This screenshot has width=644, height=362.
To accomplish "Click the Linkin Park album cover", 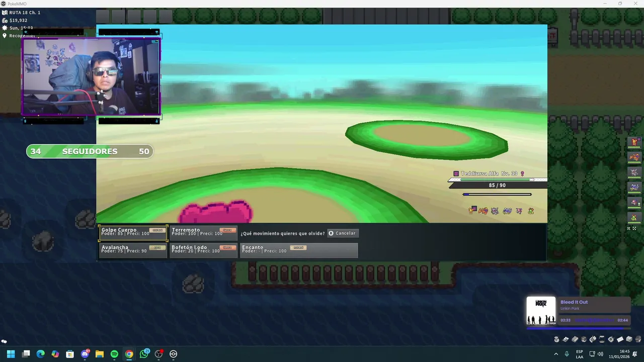I will [x=541, y=311].
